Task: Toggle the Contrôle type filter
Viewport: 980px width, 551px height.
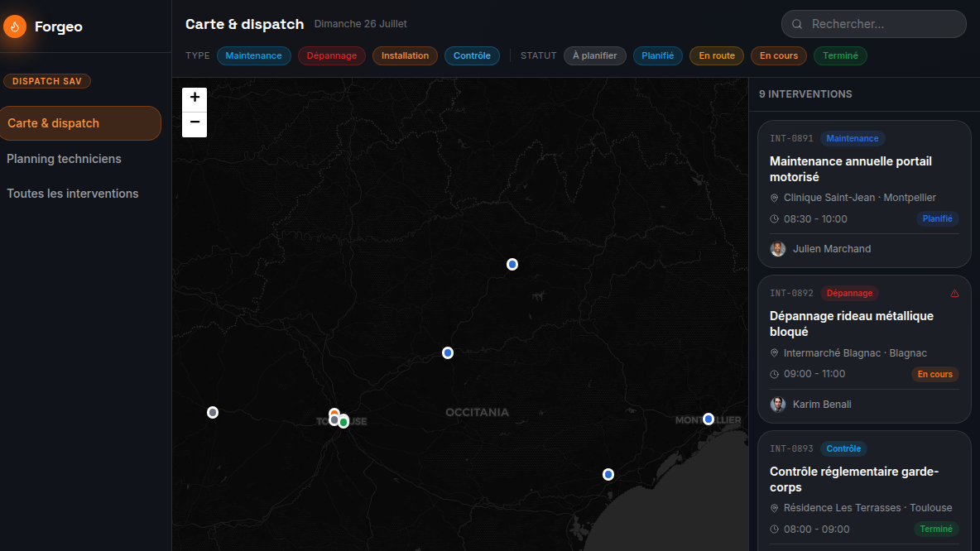Action: click(x=472, y=55)
